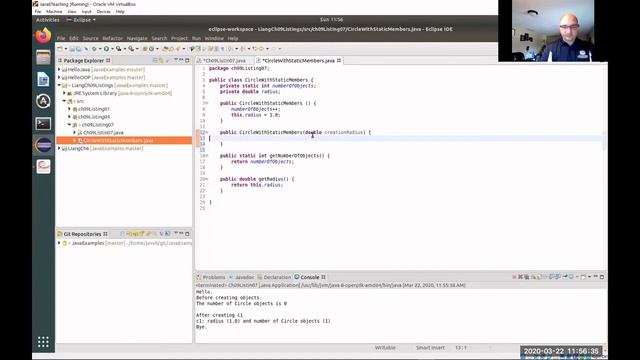
Task: Show Applications grid in the dock
Action: tap(43, 342)
